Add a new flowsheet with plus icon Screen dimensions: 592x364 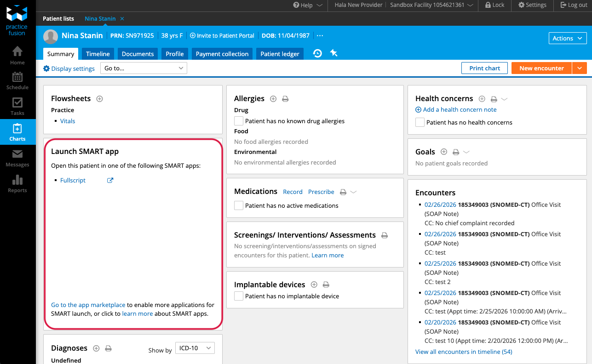coord(99,99)
